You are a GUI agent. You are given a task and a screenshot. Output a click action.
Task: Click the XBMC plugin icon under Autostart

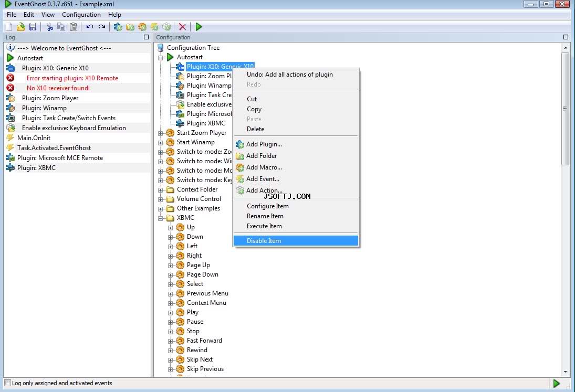pos(180,123)
